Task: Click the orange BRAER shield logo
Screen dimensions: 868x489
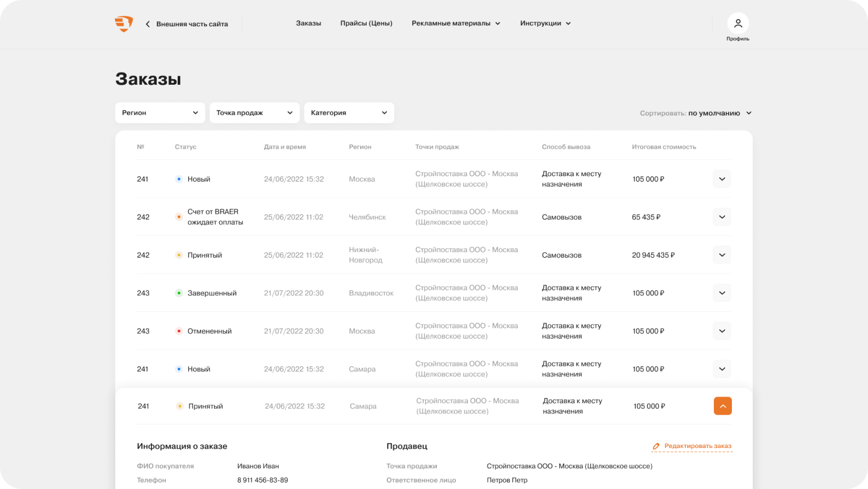Action: point(124,24)
